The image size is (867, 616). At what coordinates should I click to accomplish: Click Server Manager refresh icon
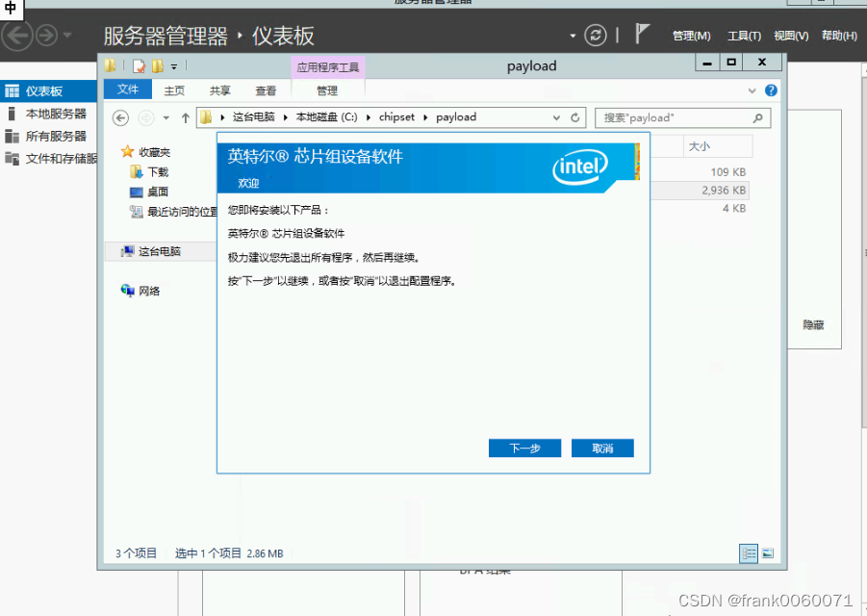tap(596, 36)
